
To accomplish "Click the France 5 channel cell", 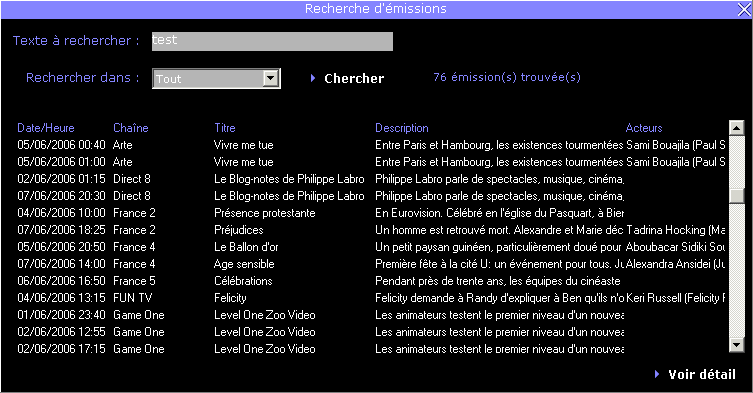I will 134,281.
